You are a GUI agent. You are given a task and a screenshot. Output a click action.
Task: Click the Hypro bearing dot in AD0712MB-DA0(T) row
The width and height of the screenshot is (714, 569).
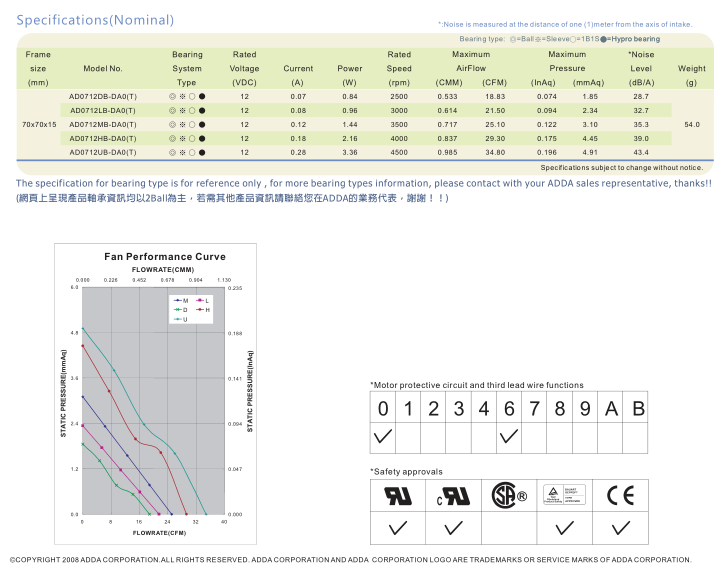(202, 125)
